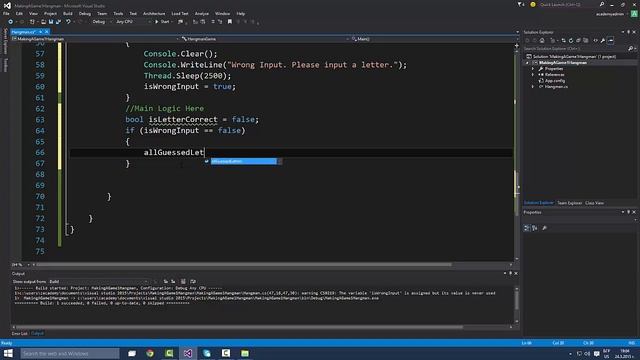
Task: Open the Windows Start menu
Action: click(8, 353)
